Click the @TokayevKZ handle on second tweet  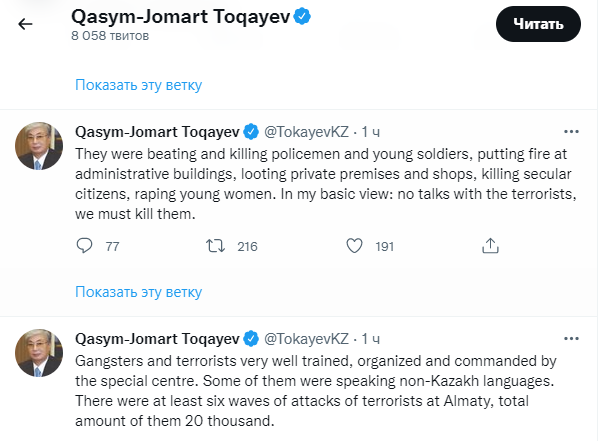[306, 339]
